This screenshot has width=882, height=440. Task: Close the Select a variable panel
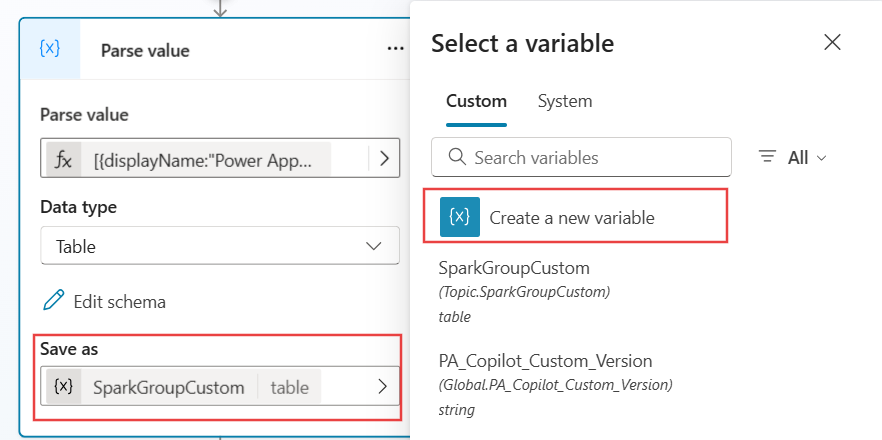(x=832, y=42)
